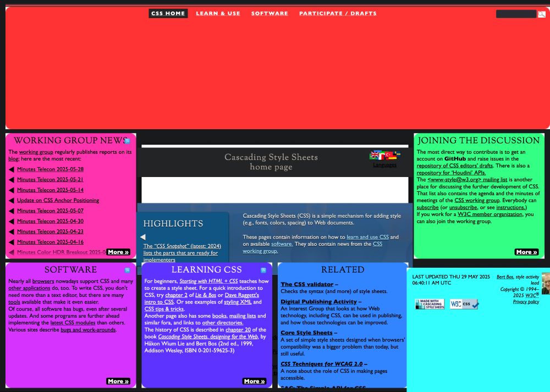This screenshot has height=392, width=550.
Task: Open the mailing lists link in Learning CSS
Action: (x=243, y=316)
